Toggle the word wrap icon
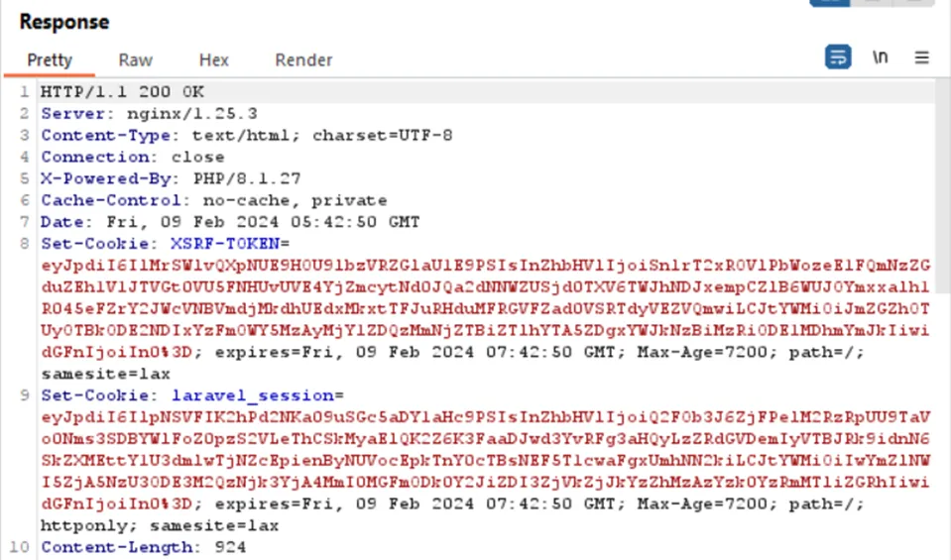 [838, 57]
